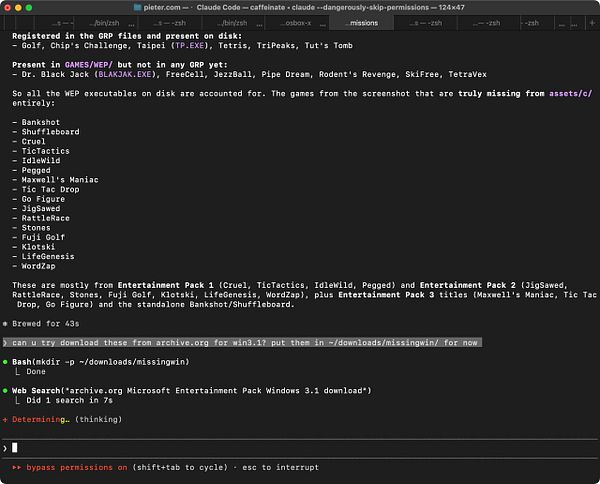Select Fuji Golf list entry
The image size is (600, 484).
[43, 237]
